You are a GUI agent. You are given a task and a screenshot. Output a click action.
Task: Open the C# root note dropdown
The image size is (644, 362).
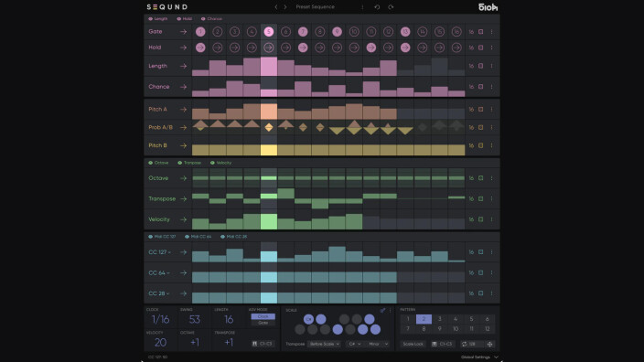[x=354, y=344]
